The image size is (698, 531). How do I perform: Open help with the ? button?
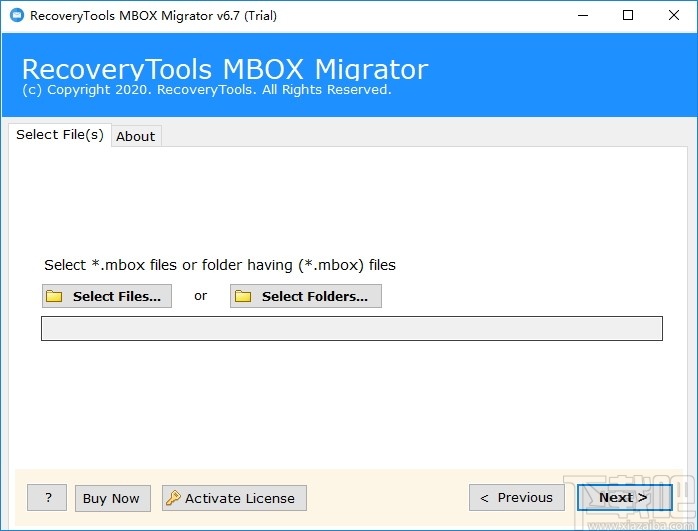[x=47, y=498]
